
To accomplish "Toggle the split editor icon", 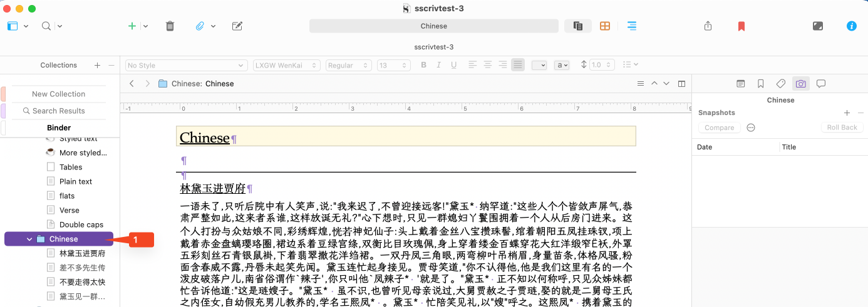I will tap(682, 83).
